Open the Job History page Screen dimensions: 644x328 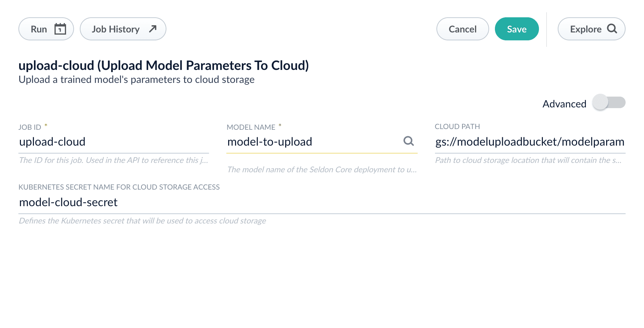123,29
